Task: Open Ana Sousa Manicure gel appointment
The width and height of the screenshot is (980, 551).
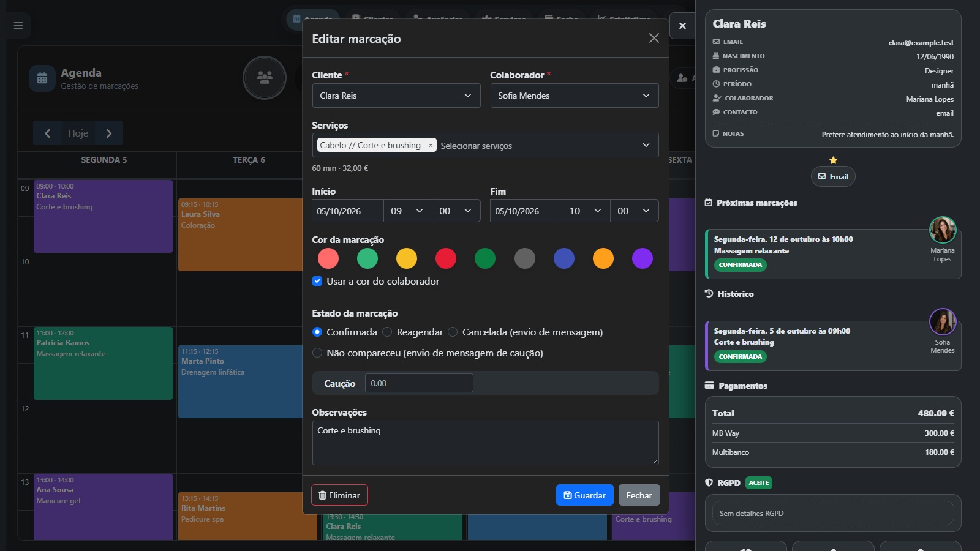Action: pos(103,506)
